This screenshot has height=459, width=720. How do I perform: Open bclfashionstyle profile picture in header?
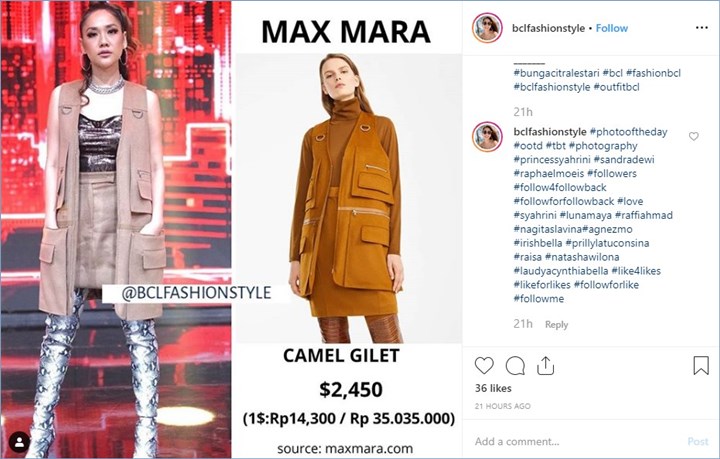[x=487, y=28]
